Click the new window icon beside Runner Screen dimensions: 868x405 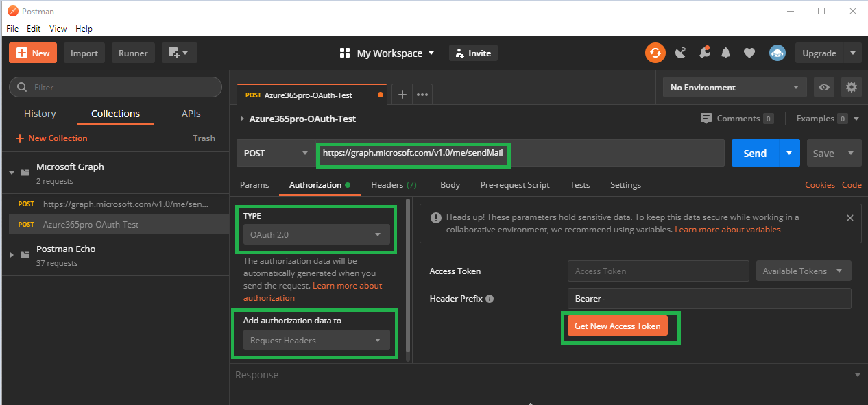pos(180,53)
